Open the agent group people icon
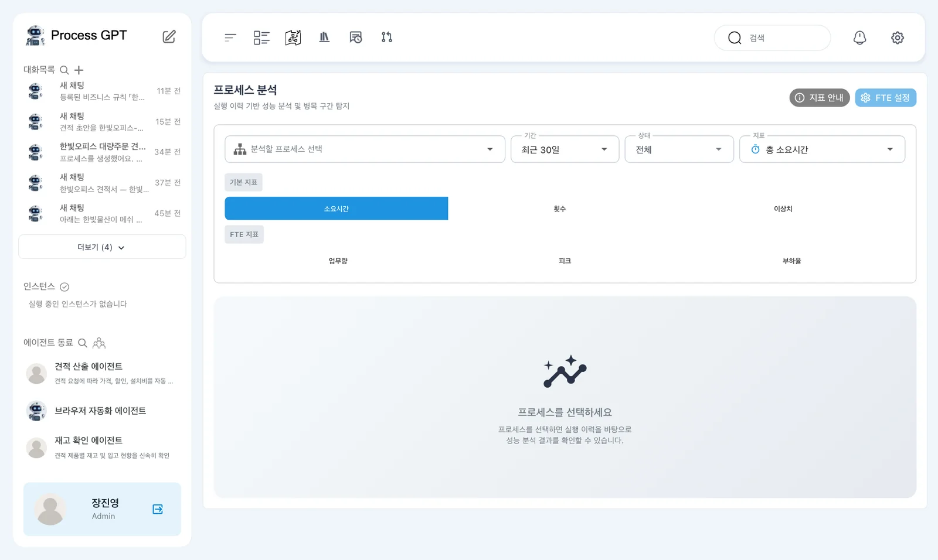 click(x=99, y=343)
